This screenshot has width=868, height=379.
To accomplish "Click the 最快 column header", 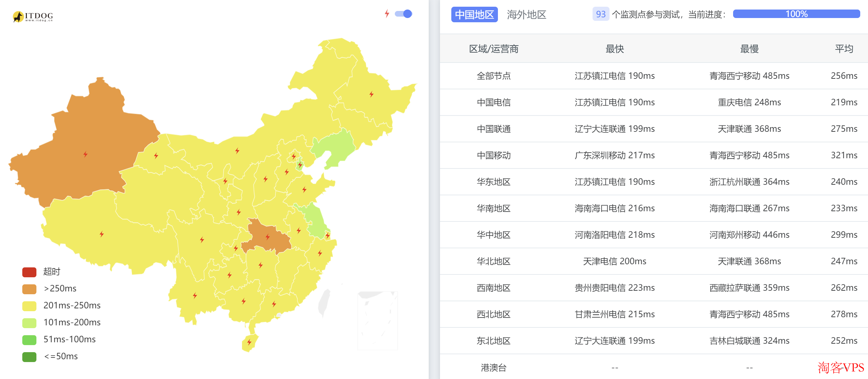I will (x=615, y=49).
